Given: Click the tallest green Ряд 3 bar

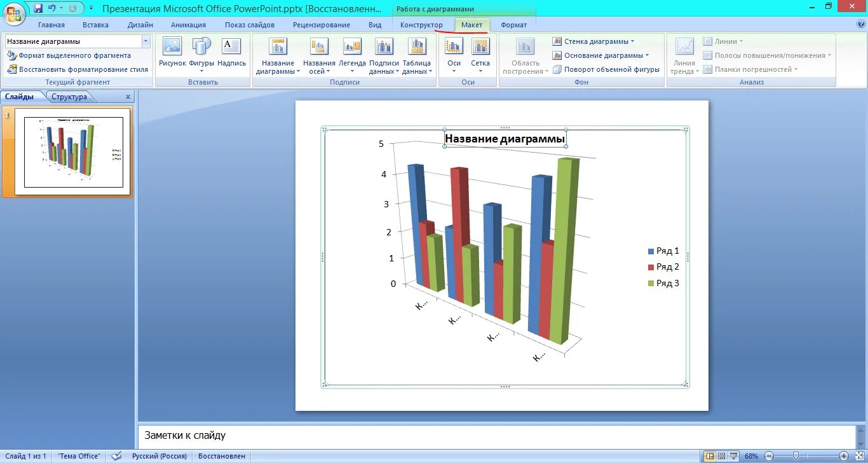Looking at the screenshot, I should tap(564, 251).
